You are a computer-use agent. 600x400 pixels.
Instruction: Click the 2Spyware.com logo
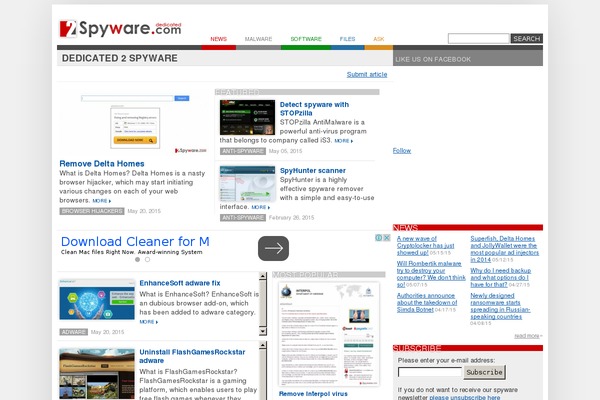tap(120, 28)
